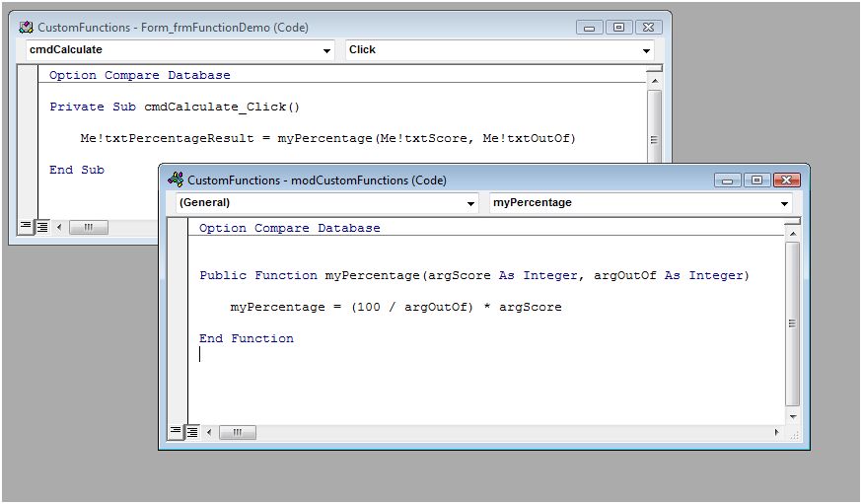Click vertical scrollbar thumb in Form_frmFunctionDemo window

[x=654, y=126]
